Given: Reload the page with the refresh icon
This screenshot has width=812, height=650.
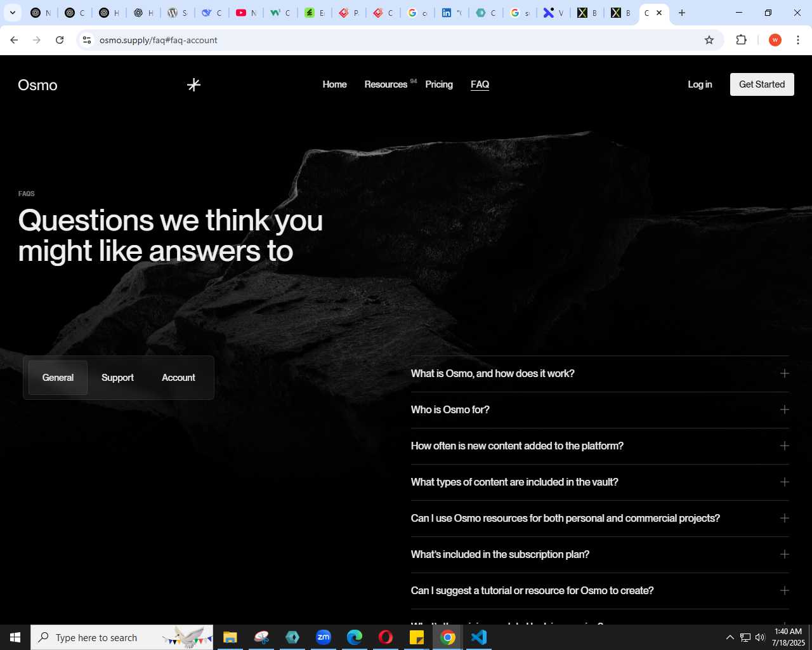Looking at the screenshot, I should (60, 40).
